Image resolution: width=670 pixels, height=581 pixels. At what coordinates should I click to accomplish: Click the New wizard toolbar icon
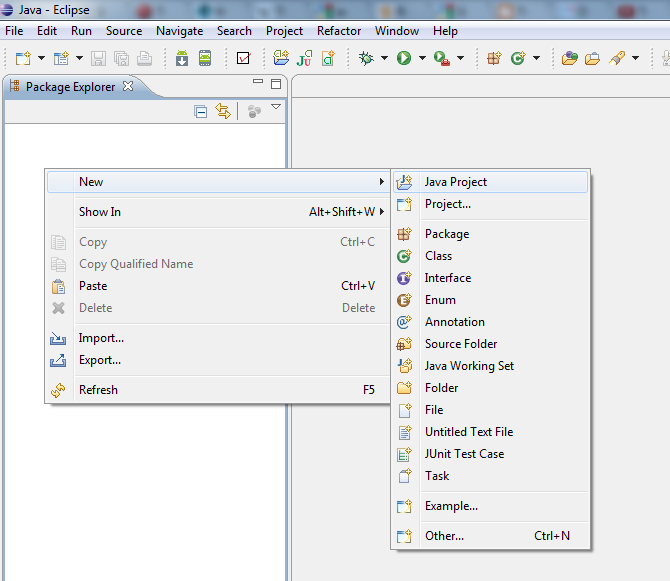pyautogui.click(x=23, y=58)
